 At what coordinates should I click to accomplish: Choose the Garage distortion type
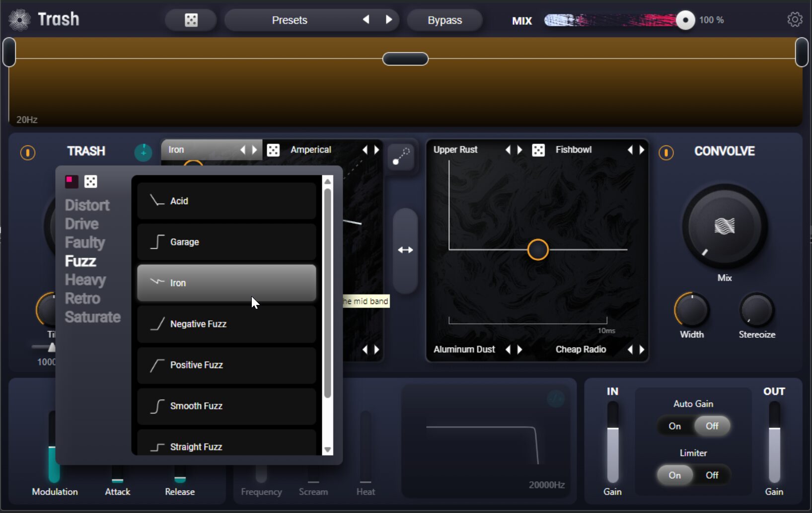point(226,242)
